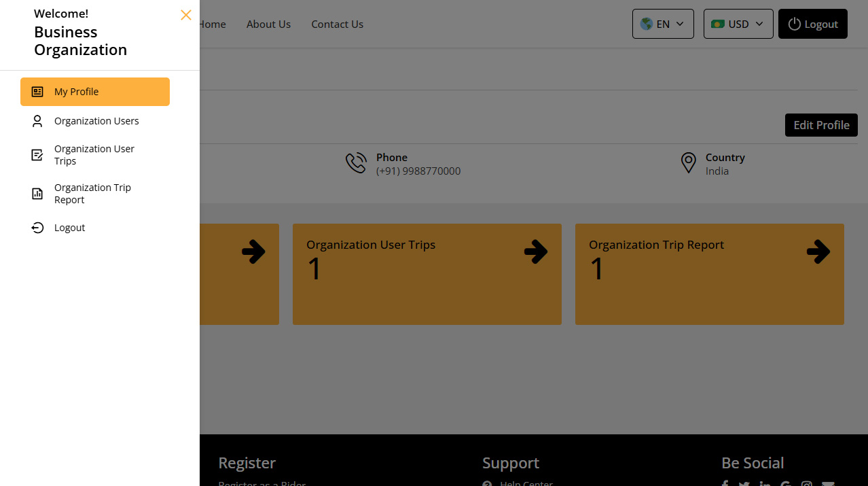Click the Organization User Trips clipboard icon
This screenshot has height=486, width=868.
click(x=37, y=154)
